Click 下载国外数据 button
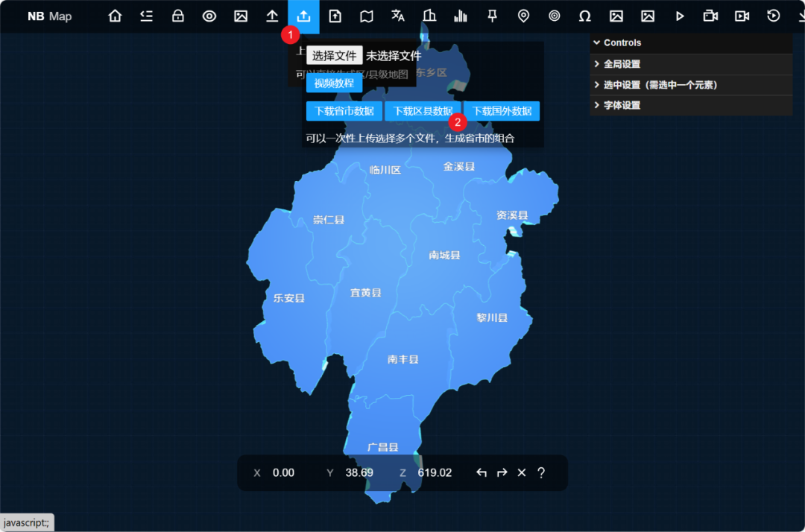805x532 pixels. click(x=502, y=111)
